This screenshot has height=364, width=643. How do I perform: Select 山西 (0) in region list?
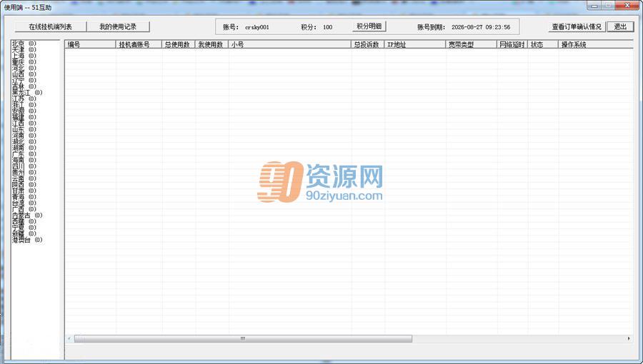tap(24, 74)
